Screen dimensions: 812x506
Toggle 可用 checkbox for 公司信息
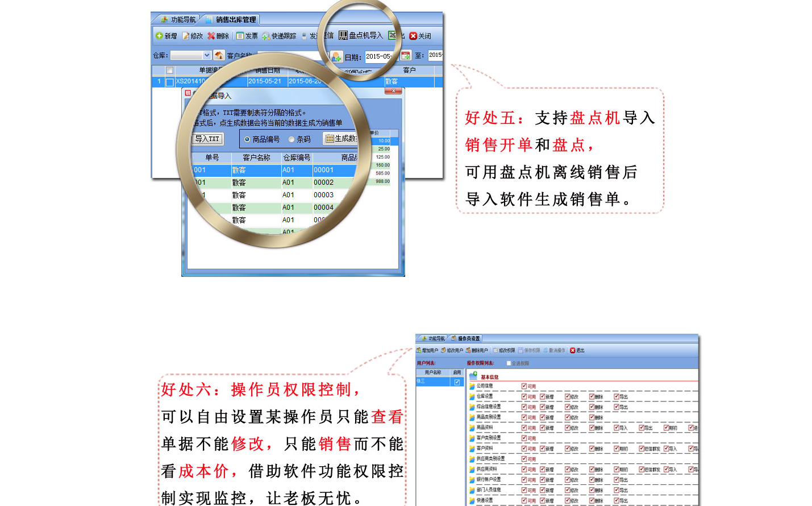point(524,386)
